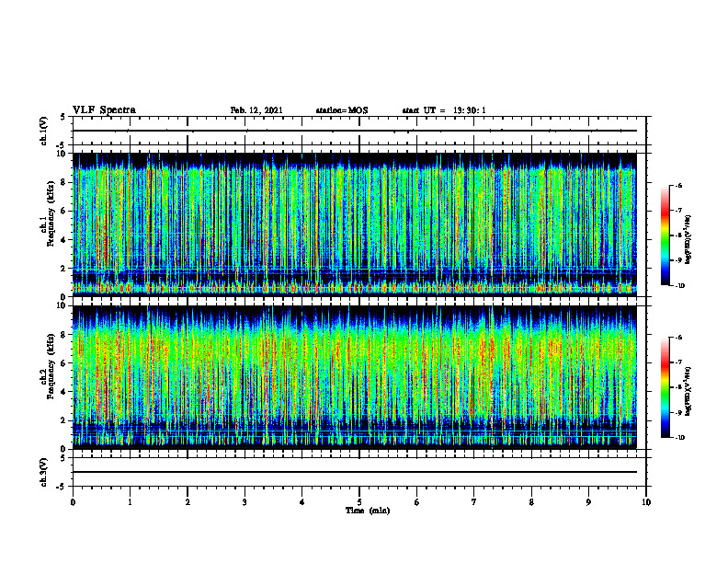Click the "-10" tick on ch.2 colorbar

coord(680,438)
